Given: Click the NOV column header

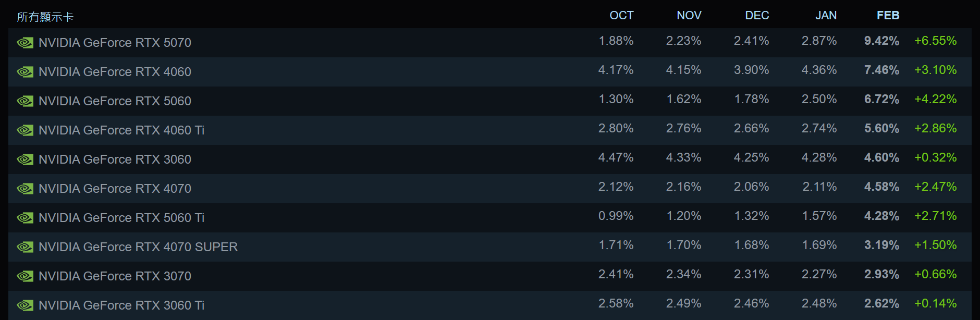Looking at the screenshot, I should pyautogui.click(x=689, y=16).
